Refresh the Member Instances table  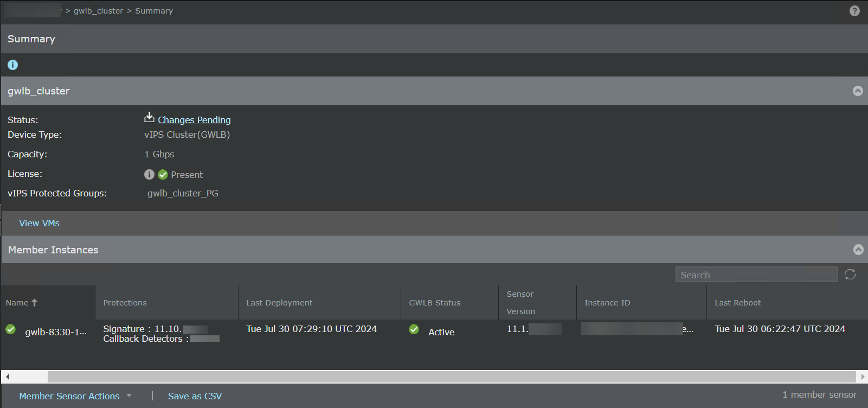[850, 275]
